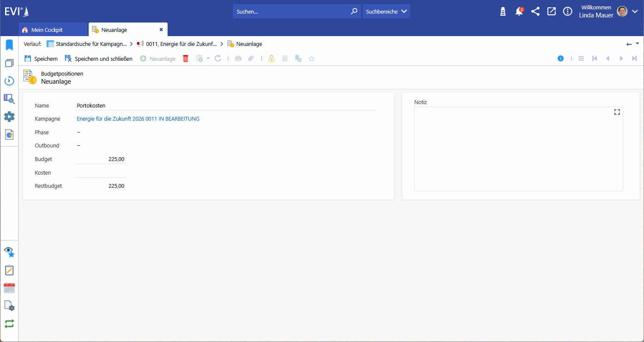Viewport: 644px width, 342px height.
Task: Open the Energie für die Zukunft campaign link
Action: pyautogui.click(x=138, y=119)
